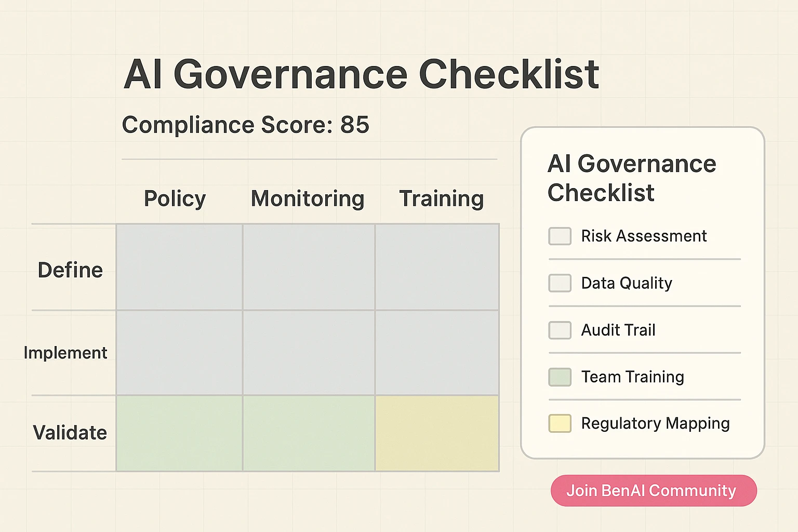Click the Compliance Score: 85 text
This screenshot has height=532, width=798.
click(x=245, y=125)
